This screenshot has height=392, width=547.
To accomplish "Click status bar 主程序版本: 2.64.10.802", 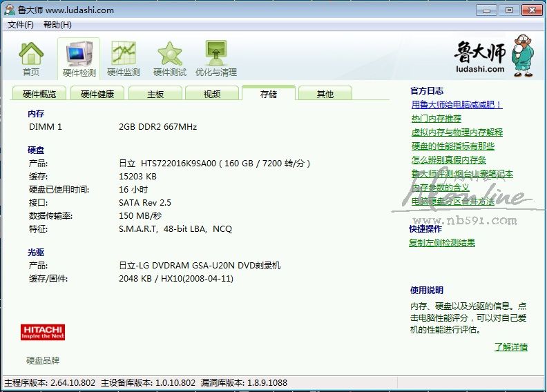I will point(50,383).
